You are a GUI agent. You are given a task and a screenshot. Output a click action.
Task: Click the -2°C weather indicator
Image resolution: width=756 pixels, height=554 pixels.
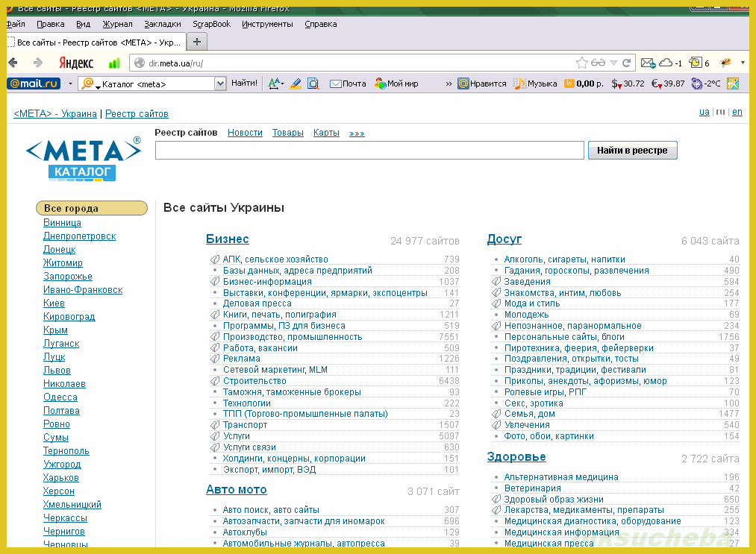point(706,84)
